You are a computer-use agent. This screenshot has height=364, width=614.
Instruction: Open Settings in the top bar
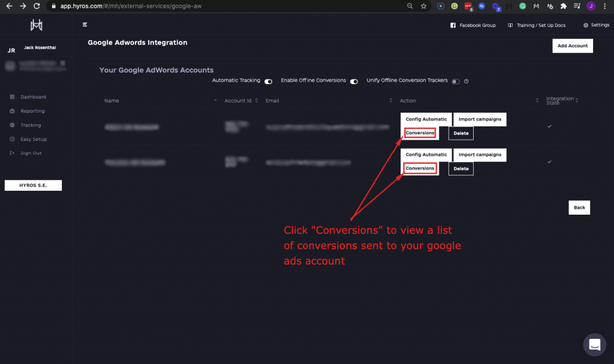597,25
